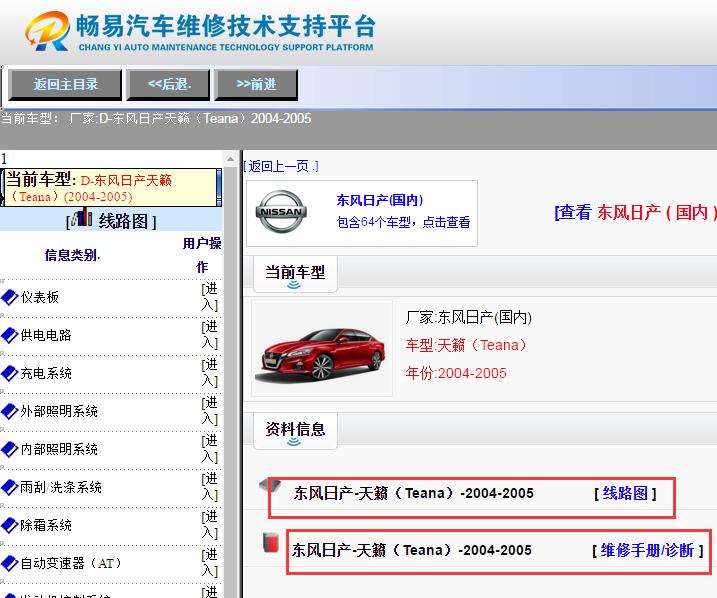
Task: Click the blue book icon for 外部照明系统
Action: coord(10,411)
